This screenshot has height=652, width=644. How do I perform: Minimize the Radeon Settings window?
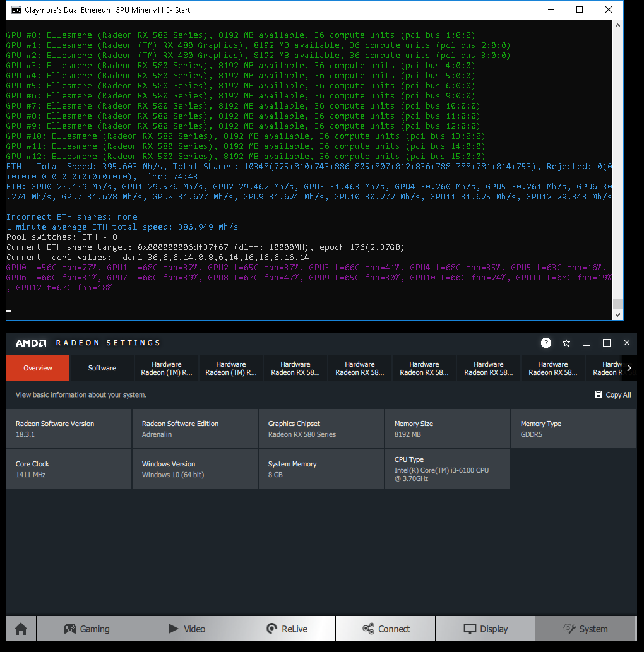pyautogui.click(x=587, y=343)
